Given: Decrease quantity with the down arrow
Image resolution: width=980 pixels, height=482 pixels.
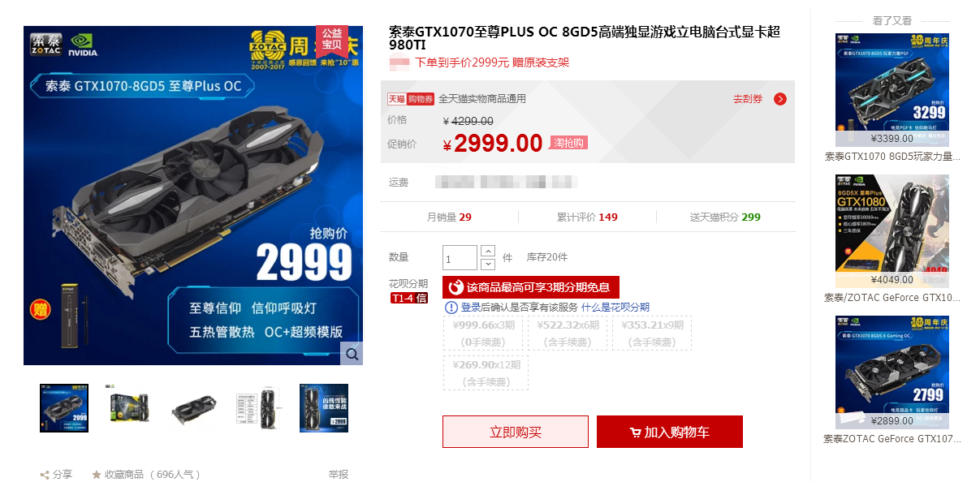Looking at the screenshot, I should 488,265.
